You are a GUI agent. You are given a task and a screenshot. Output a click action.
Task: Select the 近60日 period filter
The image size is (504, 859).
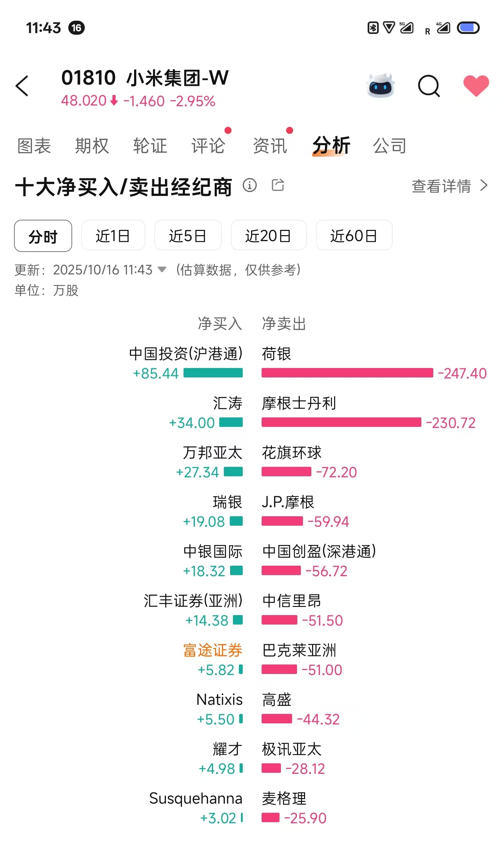point(354,235)
